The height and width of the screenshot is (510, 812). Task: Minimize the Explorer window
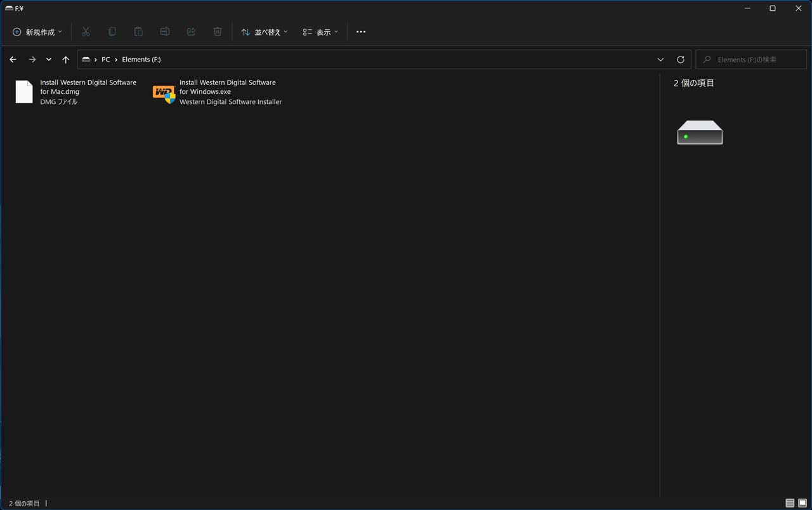tap(748, 8)
